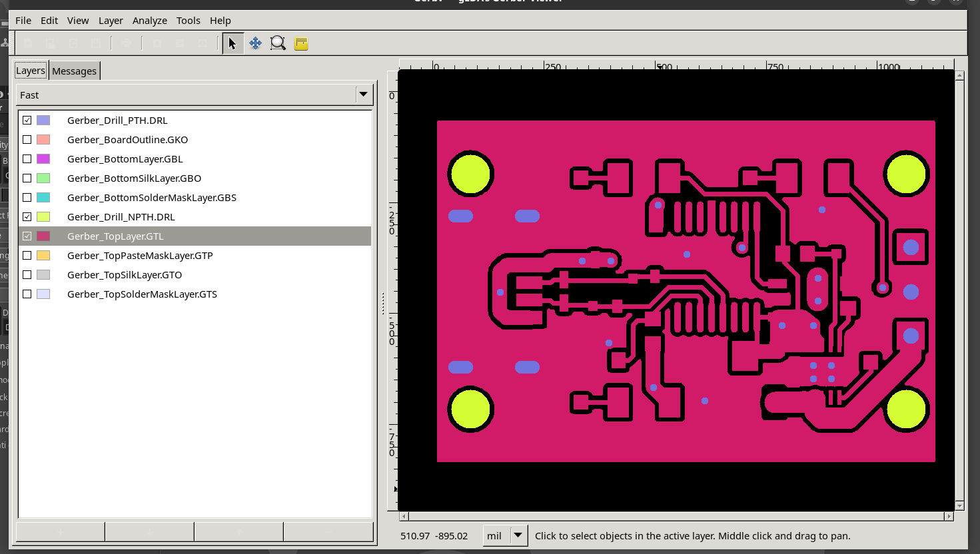Click the greyed-out Zoom to fit toolbar icon
The width and height of the screenshot is (980, 554).
coord(203,43)
